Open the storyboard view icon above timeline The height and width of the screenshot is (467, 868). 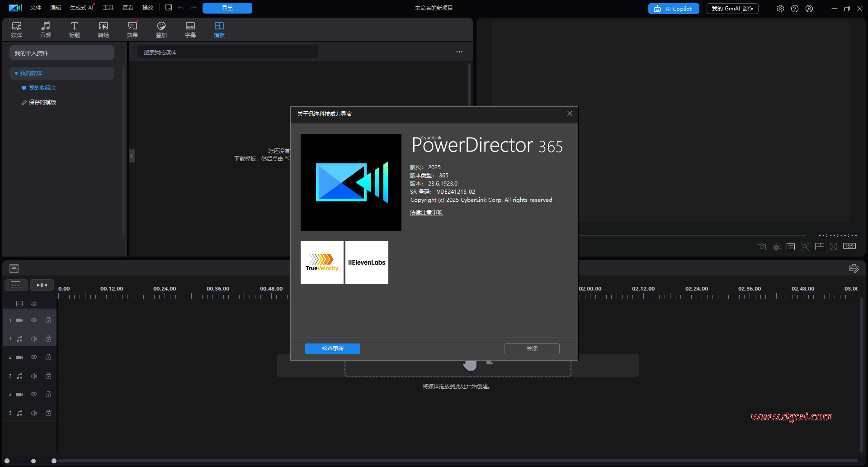pyautogui.click(x=14, y=268)
